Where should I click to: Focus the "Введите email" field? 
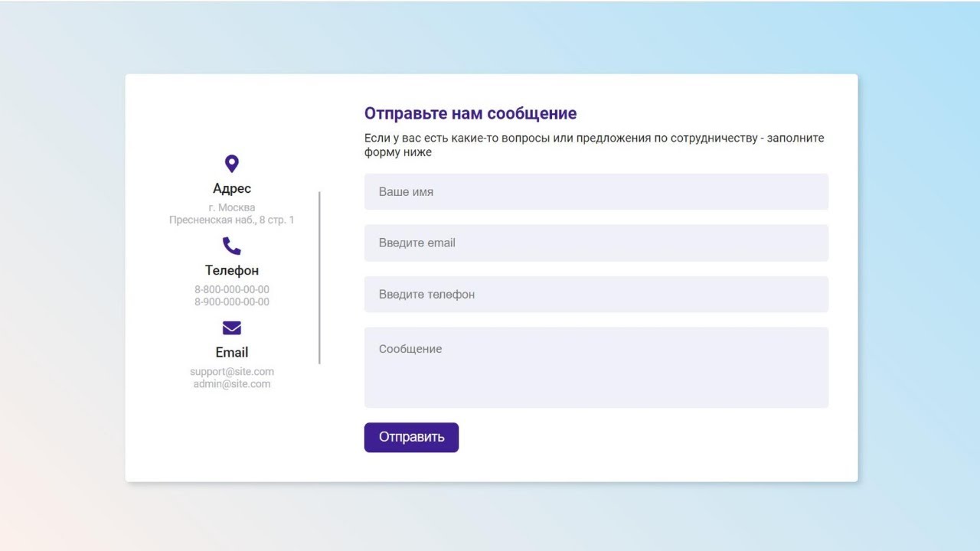pos(596,243)
